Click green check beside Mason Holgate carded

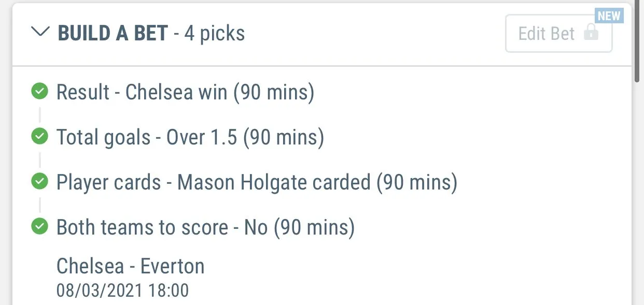tap(39, 182)
